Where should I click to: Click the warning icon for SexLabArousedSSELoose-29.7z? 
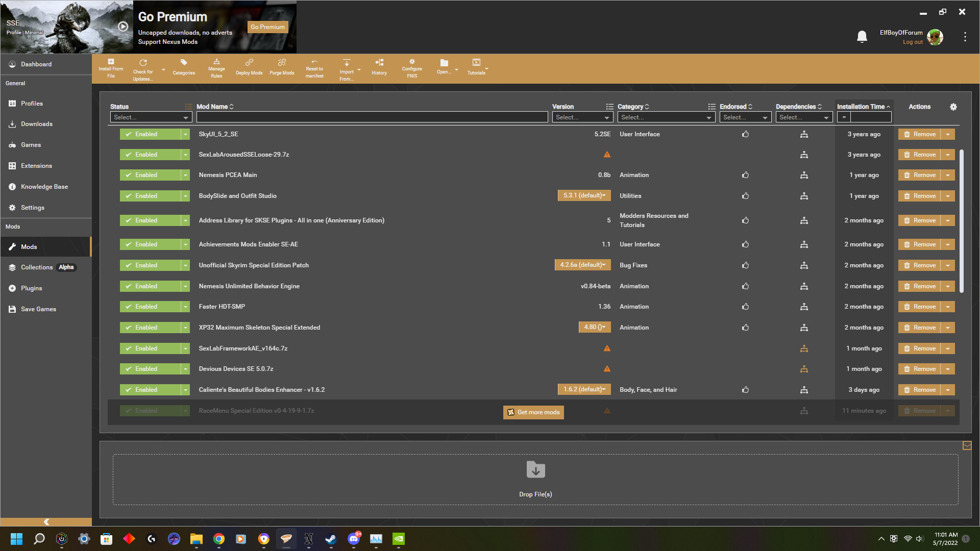[607, 155]
